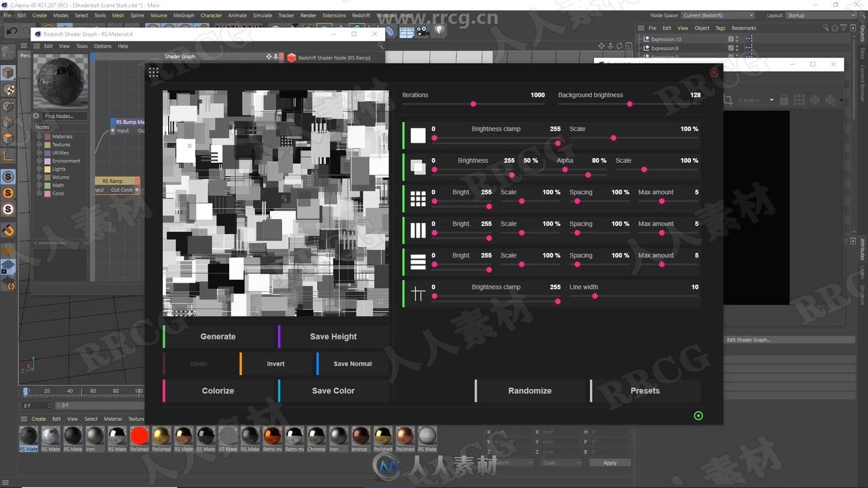Select the Model mode cube icon in the left toolbar
Viewport: 868px width, 488px height.
point(8,73)
